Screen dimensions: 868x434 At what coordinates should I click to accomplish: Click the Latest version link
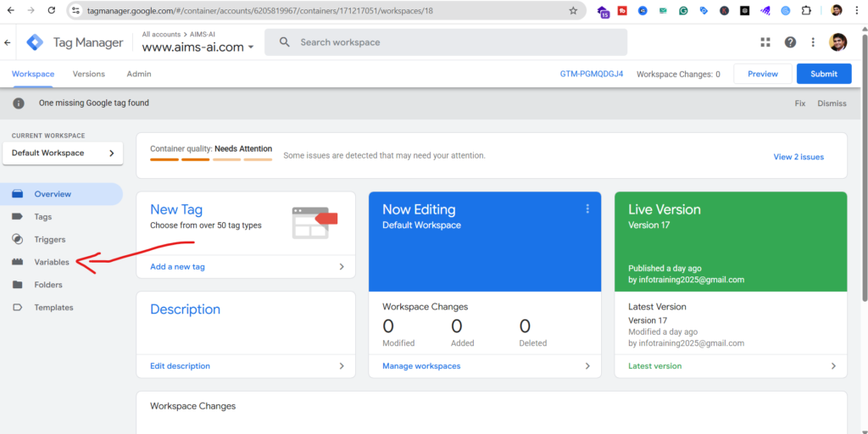[655, 366]
